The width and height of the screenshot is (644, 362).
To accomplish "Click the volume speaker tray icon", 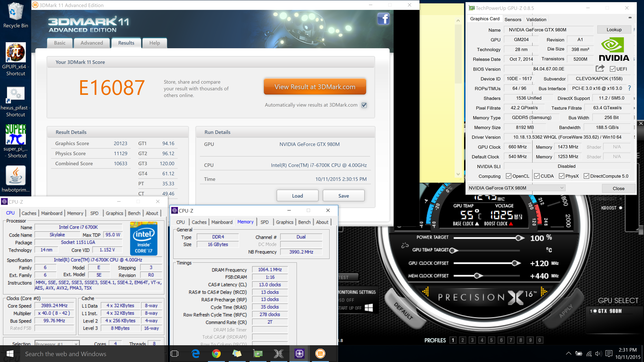I will tap(599, 353).
